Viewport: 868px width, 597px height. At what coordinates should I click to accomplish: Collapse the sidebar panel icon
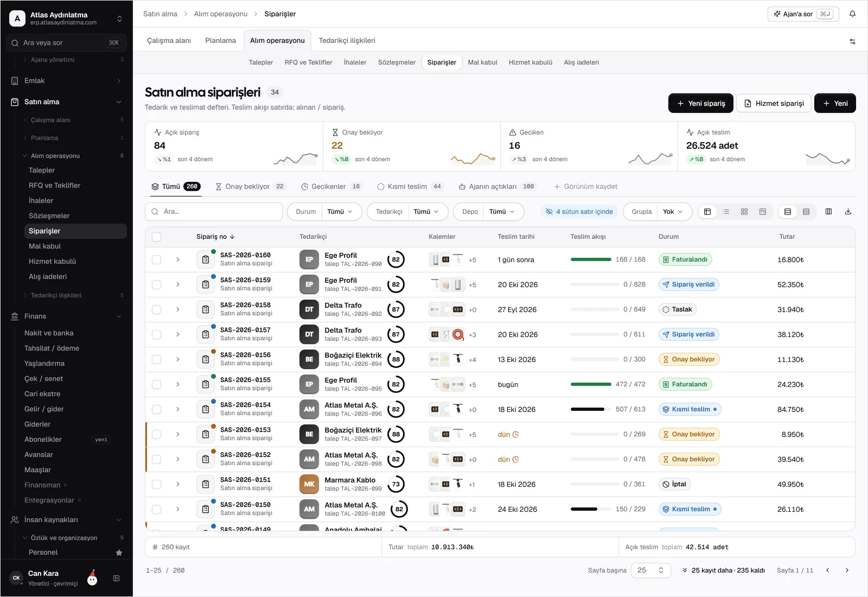click(116, 579)
